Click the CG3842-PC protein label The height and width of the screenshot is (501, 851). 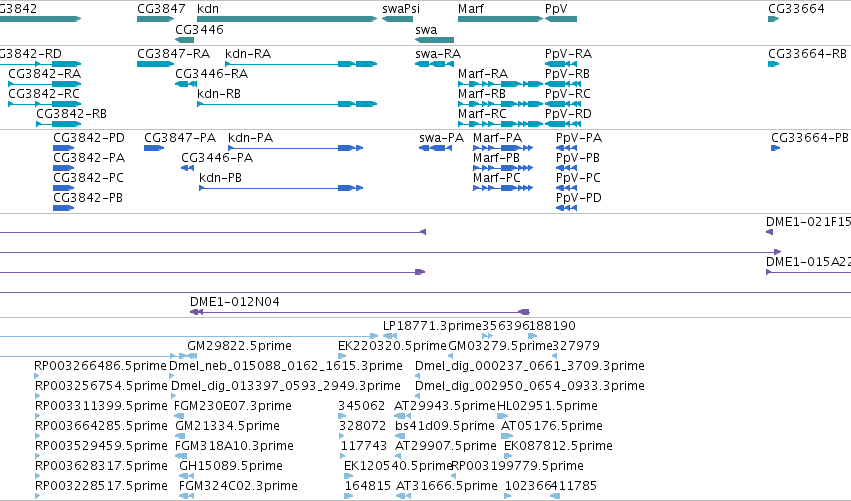point(88,178)
